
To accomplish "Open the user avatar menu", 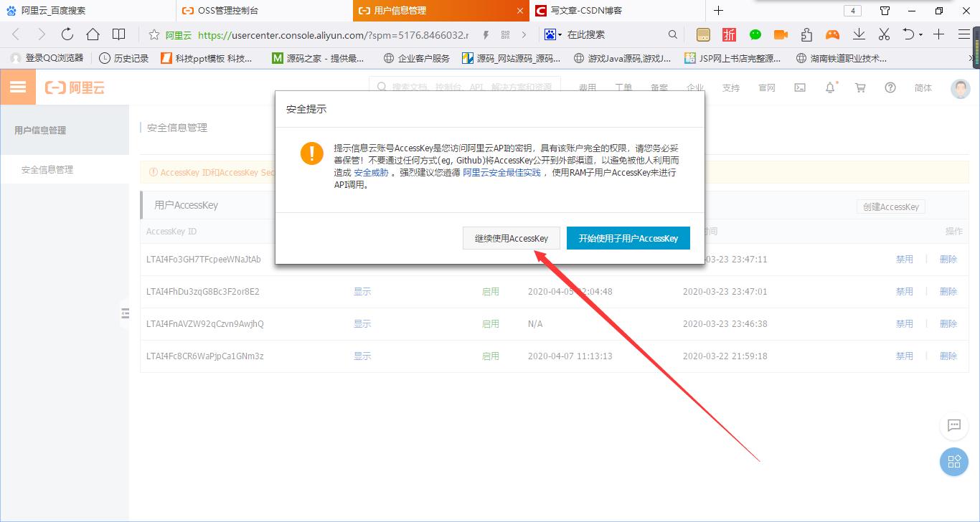I will point(961,88).
